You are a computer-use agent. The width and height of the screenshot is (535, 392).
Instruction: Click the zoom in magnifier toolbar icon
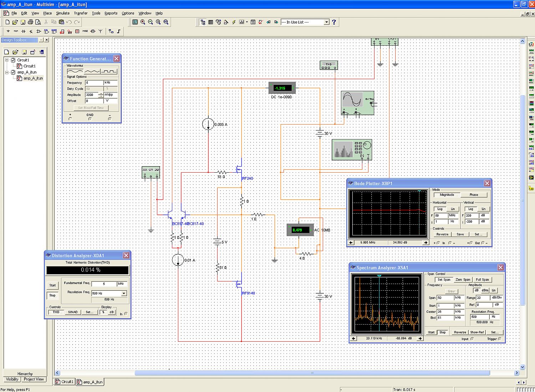coord(143,22)
